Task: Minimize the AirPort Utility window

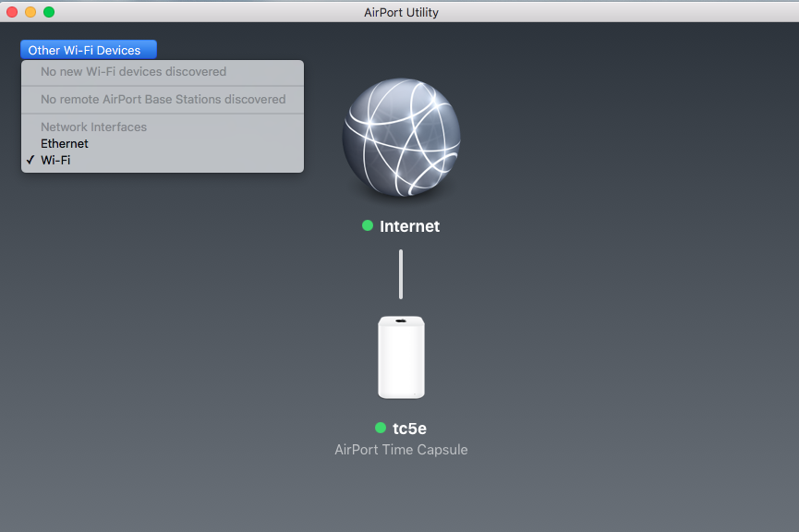Action: pos(30,12)
